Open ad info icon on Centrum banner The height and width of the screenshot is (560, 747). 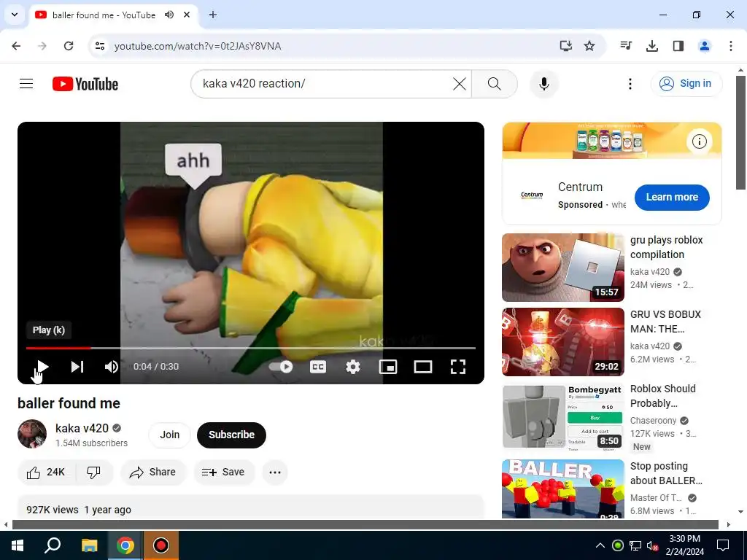(699, 141)
